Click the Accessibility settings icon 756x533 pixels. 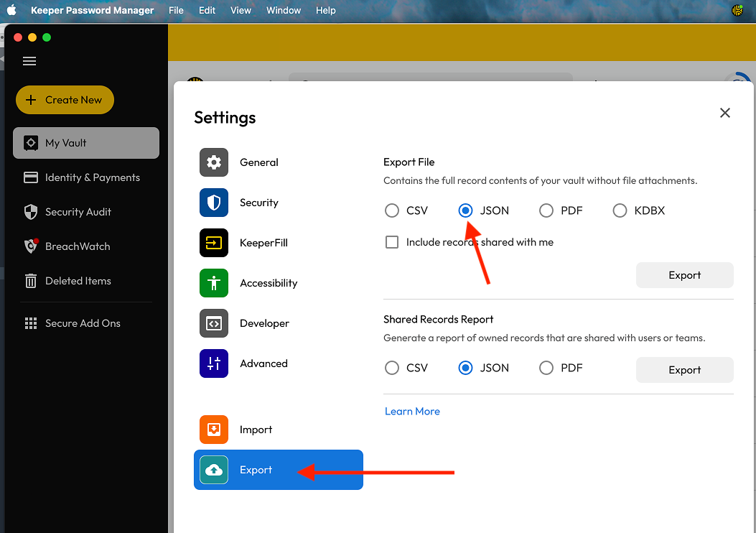pyautogui.click(x=214, y=283)
